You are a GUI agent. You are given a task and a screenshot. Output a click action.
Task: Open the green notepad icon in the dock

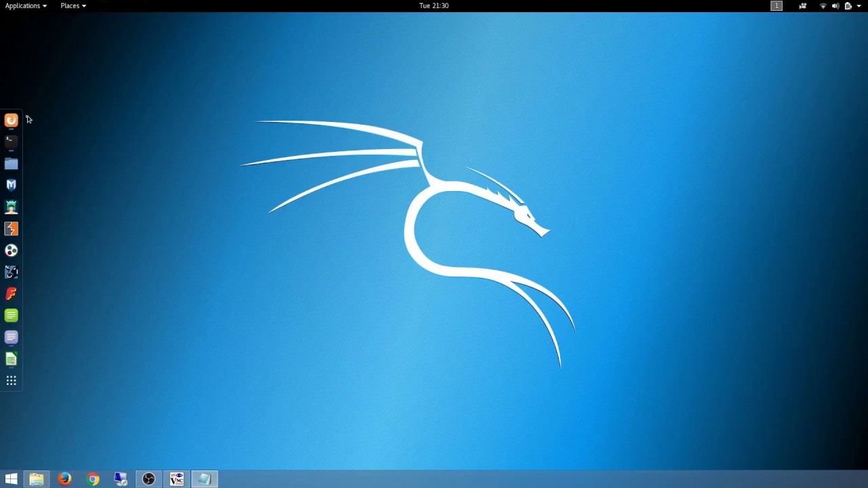tap(11, 315)
